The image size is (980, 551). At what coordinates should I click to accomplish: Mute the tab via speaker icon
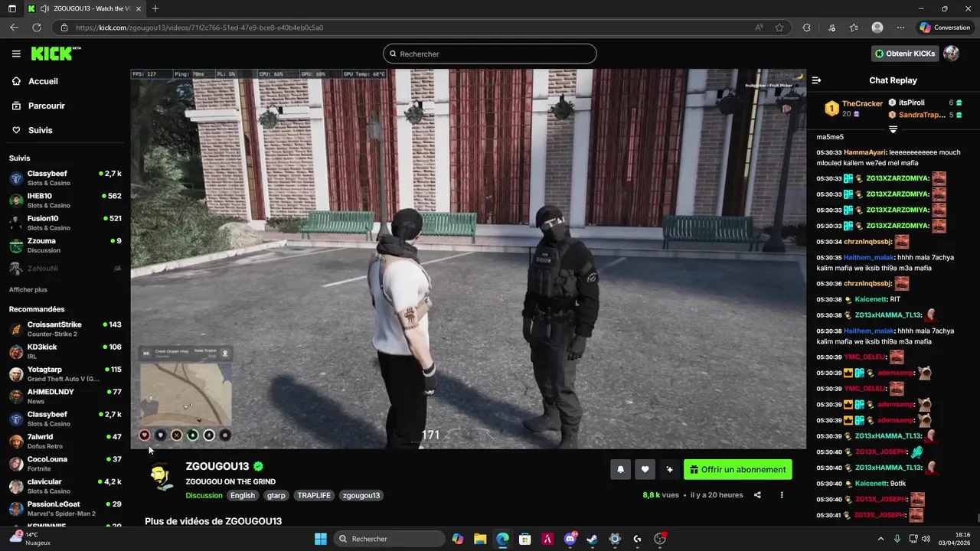[45, 8]
